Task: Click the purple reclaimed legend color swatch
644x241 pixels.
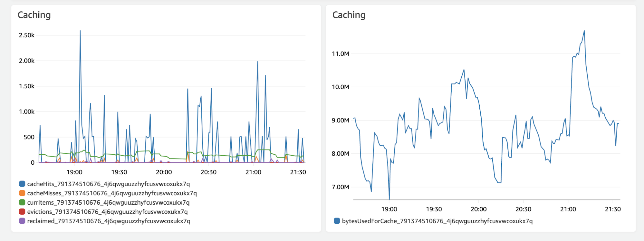Action: coord(22,221)
